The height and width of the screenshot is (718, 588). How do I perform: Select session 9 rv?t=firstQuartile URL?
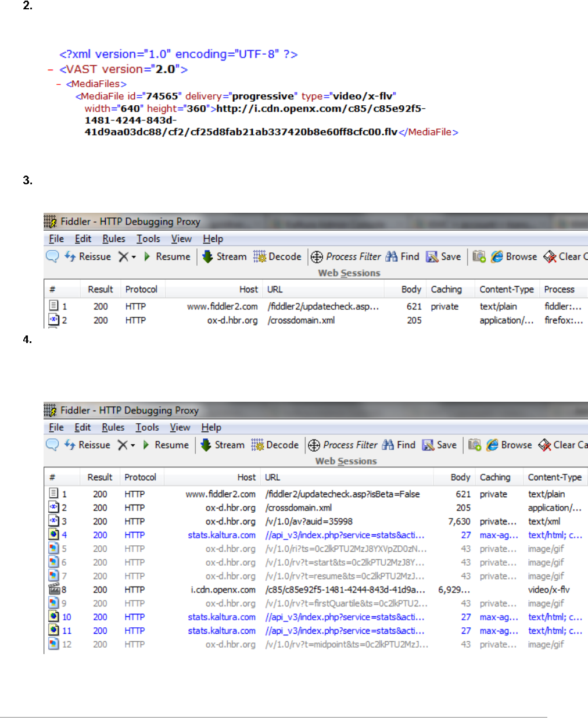346,603
